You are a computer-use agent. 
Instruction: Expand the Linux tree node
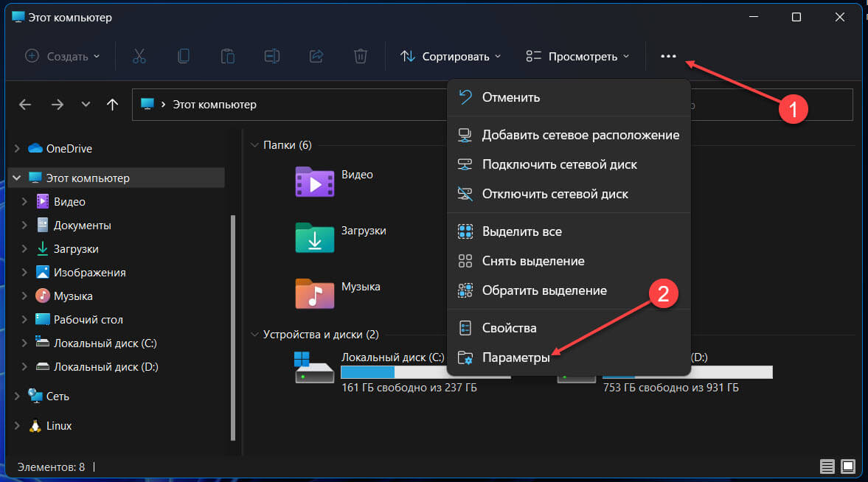(x=17, y=425)
